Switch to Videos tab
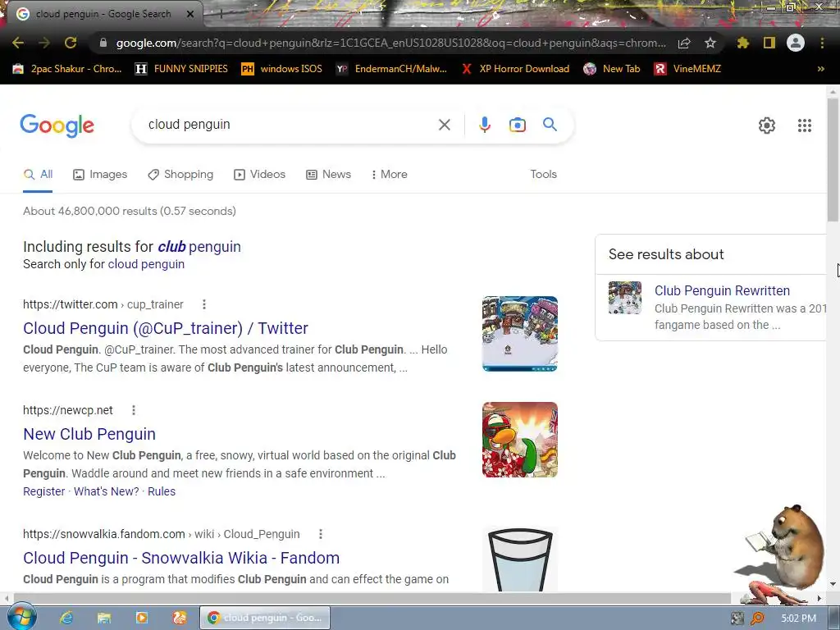 [x=260, y=174]
